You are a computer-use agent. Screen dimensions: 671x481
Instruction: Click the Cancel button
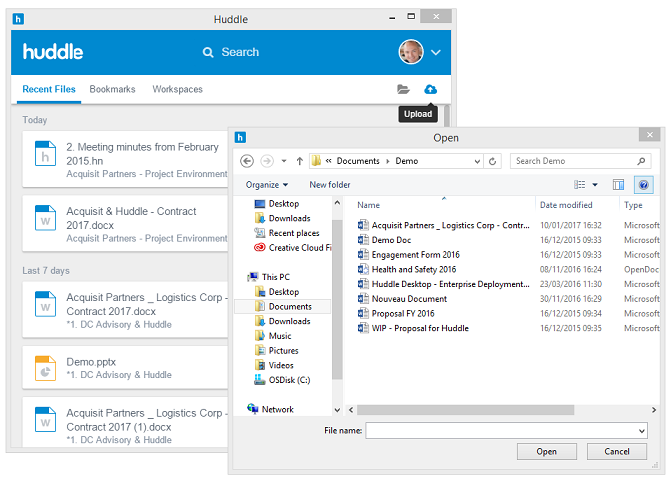617,451
